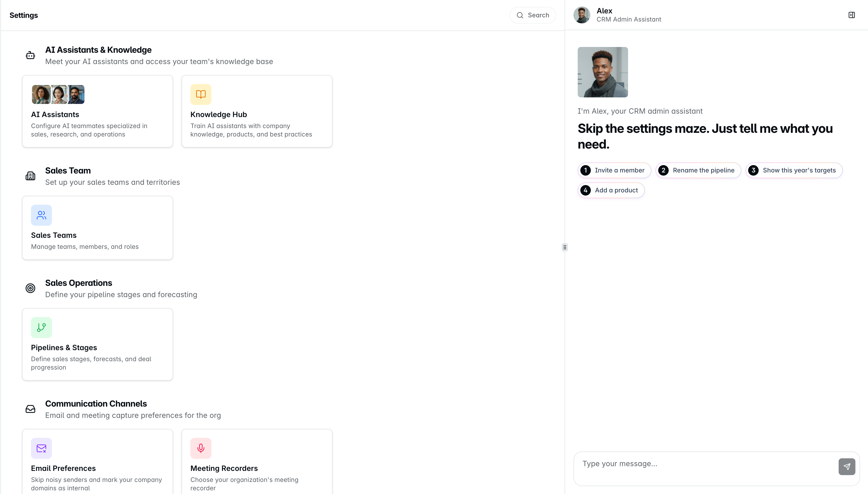Open the Settings Search box
This screenshot has width=868, height=494.
[533, 15]
